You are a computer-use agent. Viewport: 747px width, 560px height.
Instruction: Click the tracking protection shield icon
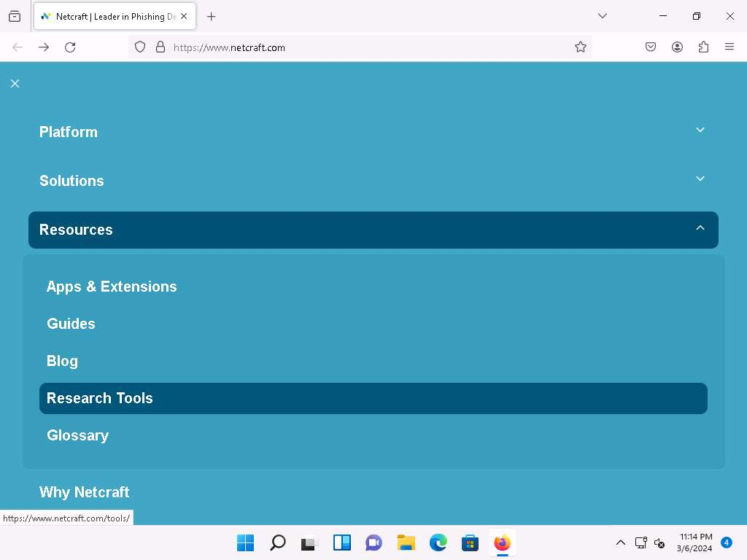pyautogui.click(x=141, y=47)
